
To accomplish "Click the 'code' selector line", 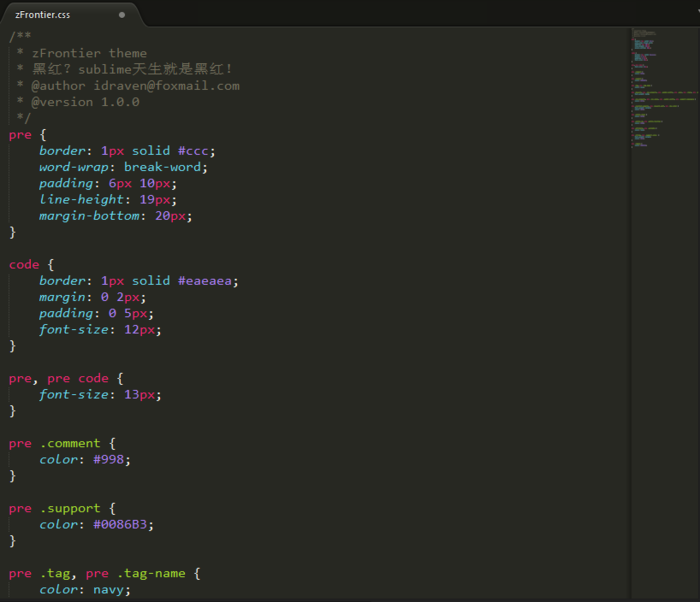I will (x=32, y=265).
